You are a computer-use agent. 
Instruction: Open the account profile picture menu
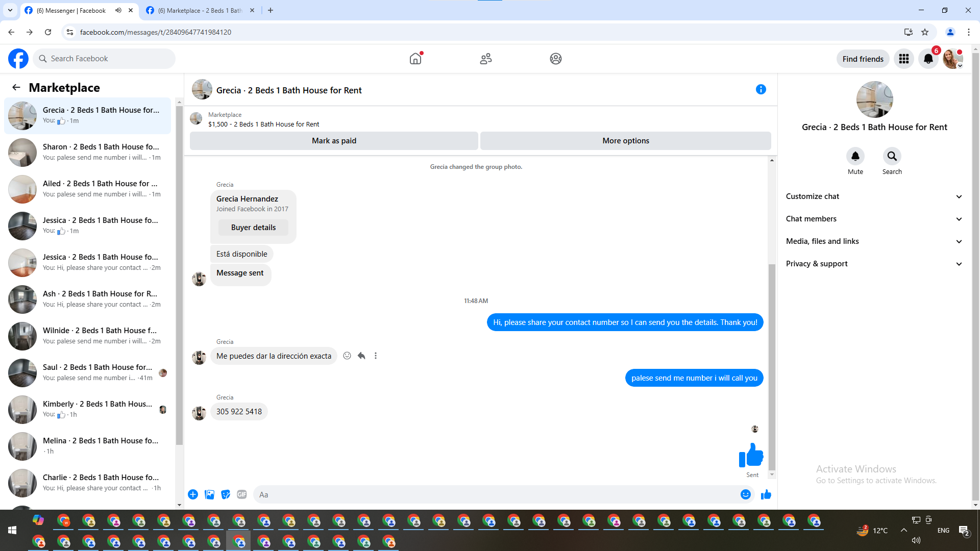pyautogui.click(x=953, y=59)
